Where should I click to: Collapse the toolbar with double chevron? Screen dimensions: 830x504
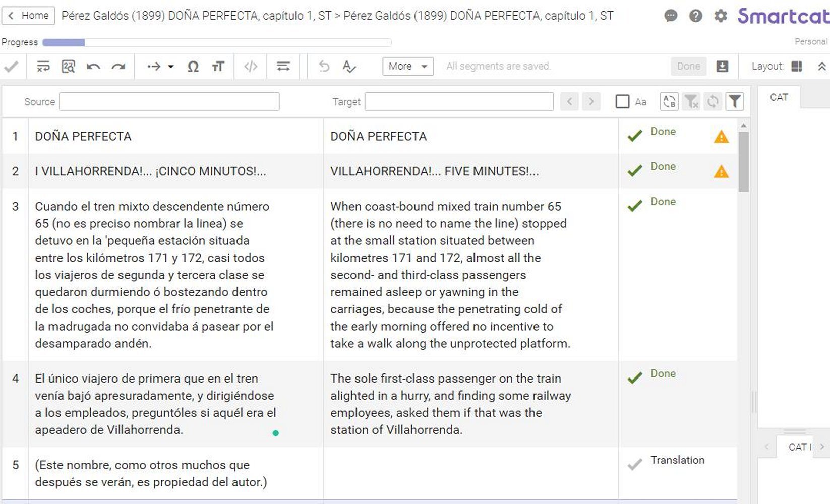(821, 67)
